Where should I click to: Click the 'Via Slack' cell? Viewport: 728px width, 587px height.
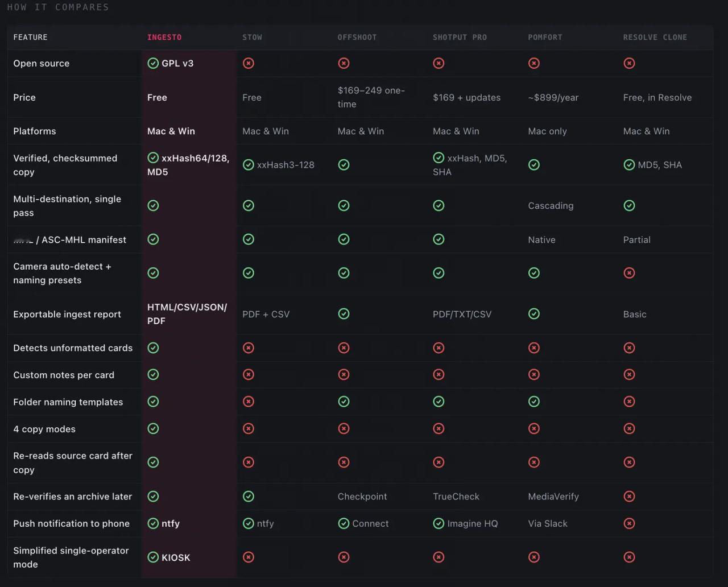point(548,523)
